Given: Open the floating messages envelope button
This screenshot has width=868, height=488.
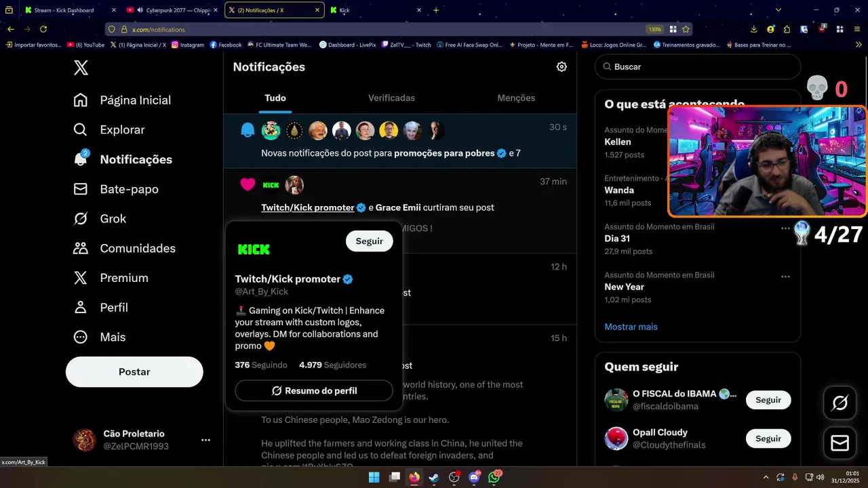Looking at the screenshot, I should [x=840, y=443].
